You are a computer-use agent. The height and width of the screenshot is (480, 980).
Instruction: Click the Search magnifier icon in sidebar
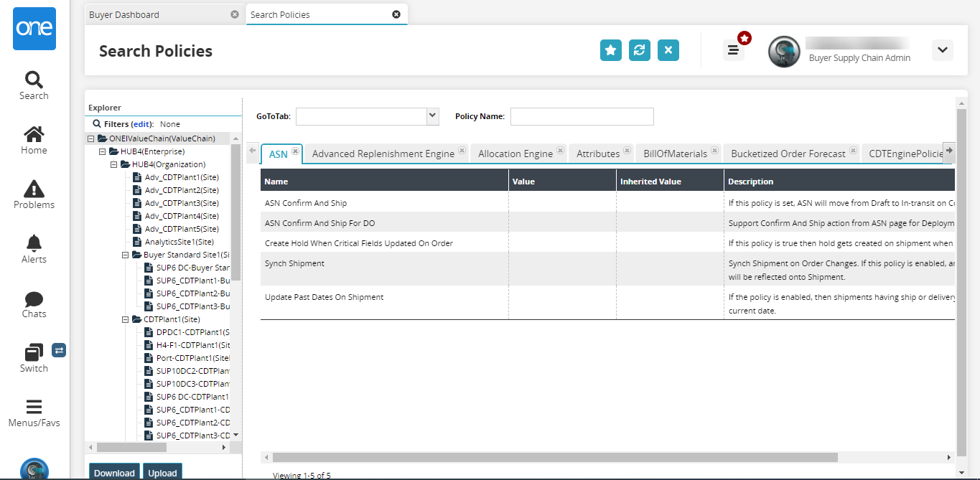pyautogui.click(x=34, y=79)
